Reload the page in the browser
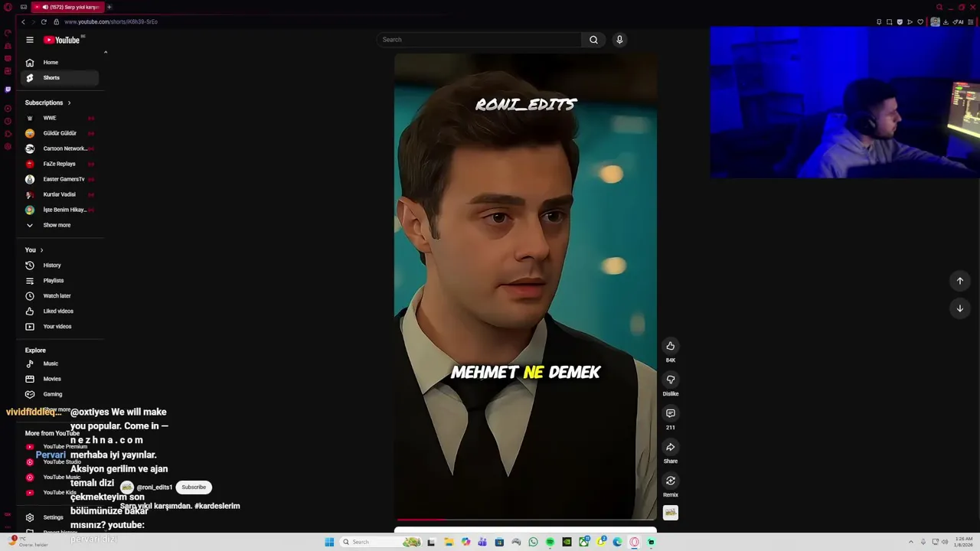The image size is (980, 551). click(x=44, y=21)
